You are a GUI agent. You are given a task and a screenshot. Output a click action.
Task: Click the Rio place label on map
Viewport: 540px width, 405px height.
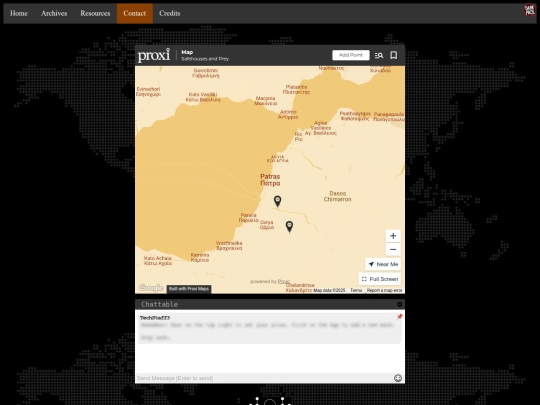pos(299,137)
